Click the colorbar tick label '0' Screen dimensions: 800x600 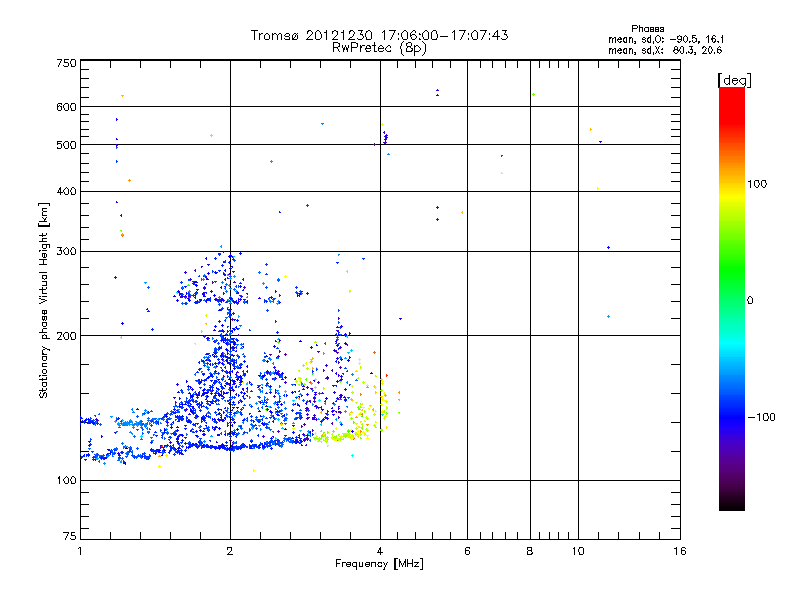tap(750, 301)
